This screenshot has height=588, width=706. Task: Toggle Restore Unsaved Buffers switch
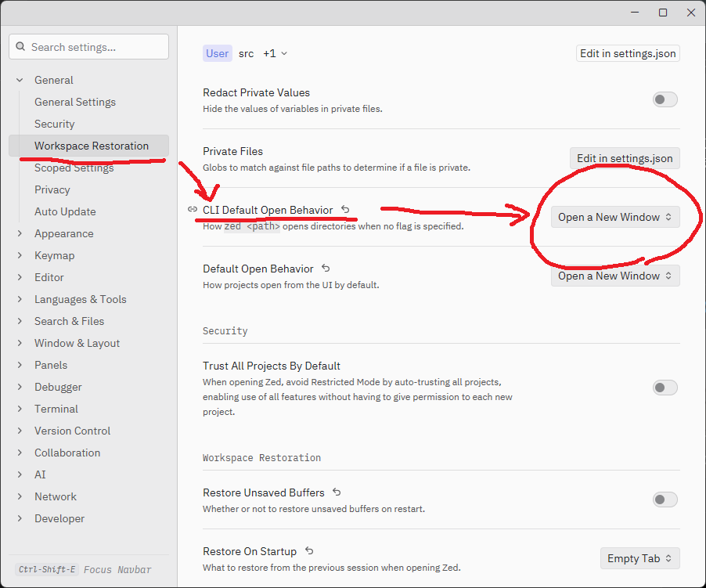(x=665, y=500)
